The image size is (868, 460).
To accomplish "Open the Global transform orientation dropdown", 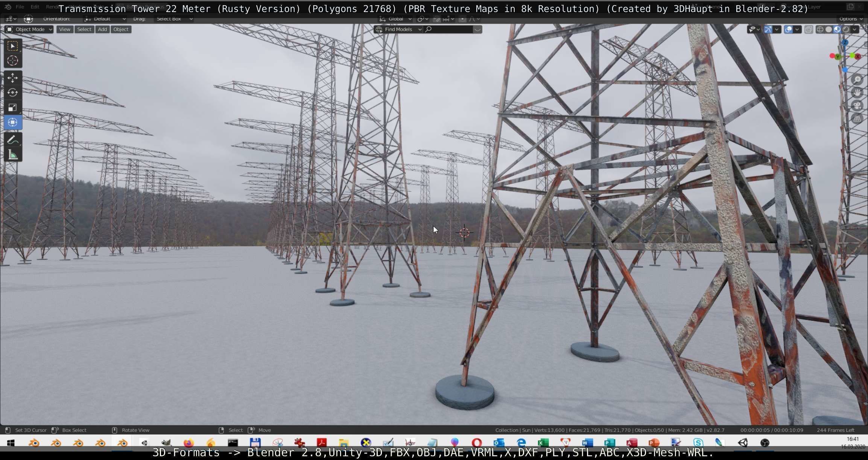I will (x=395, y=19).
